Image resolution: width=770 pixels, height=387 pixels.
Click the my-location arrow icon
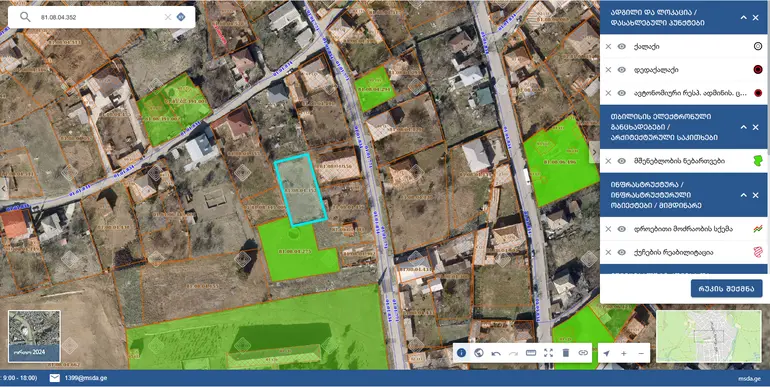pyautogui.click(x=606, y=353)
